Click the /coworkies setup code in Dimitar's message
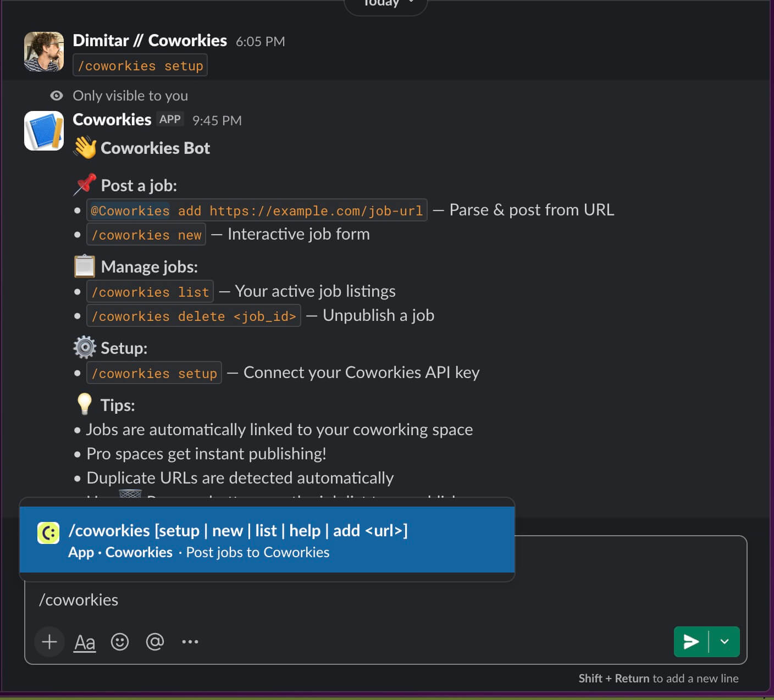Viewport: 774px width, 700px height. pos(140,65)
